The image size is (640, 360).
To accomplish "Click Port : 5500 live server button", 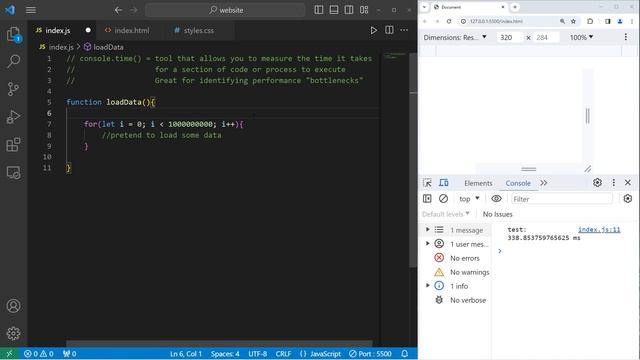I will [x=370, y=354].
